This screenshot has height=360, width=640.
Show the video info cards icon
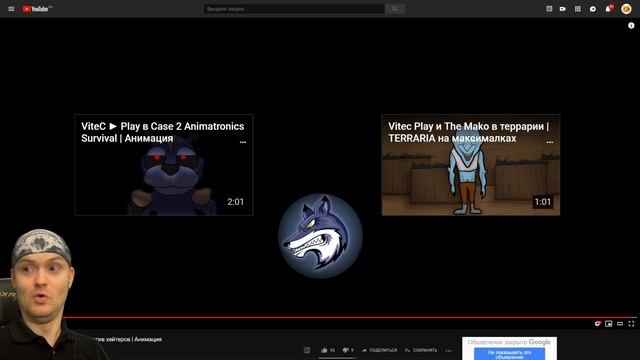(x=631, y=25)
